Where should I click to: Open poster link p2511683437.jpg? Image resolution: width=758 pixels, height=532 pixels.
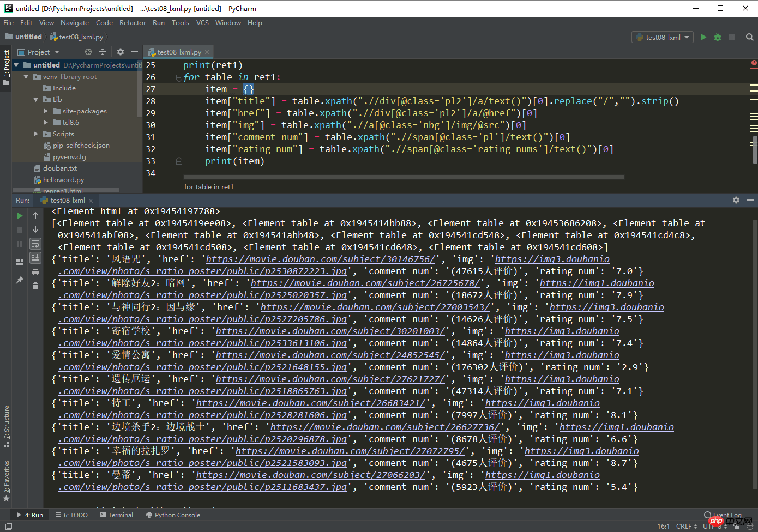point(202,487)
